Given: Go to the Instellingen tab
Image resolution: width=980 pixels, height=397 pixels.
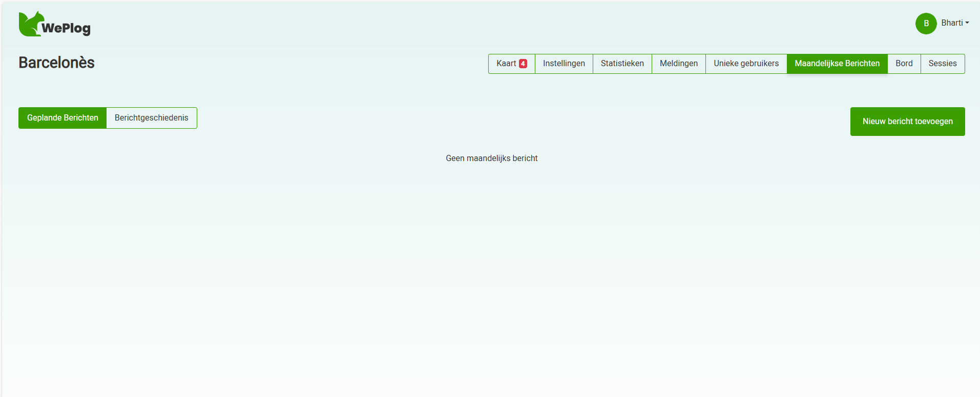Looking at the screenshot, I should [x=564, y=64].
